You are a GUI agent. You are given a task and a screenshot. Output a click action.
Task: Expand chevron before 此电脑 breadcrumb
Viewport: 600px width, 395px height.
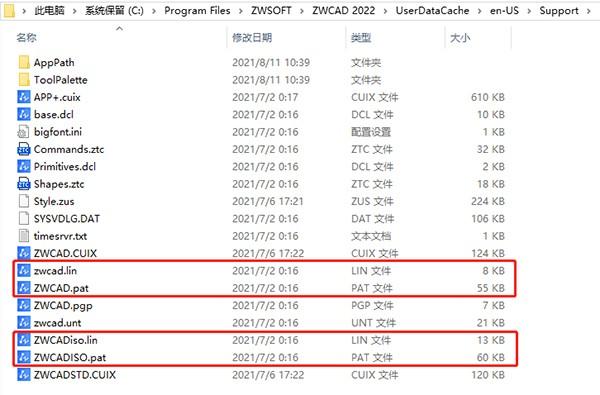(x=24, y=11)
